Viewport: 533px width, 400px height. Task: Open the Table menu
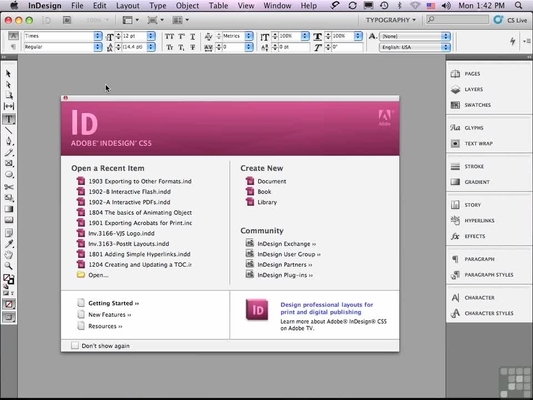[x=218, y=6]
